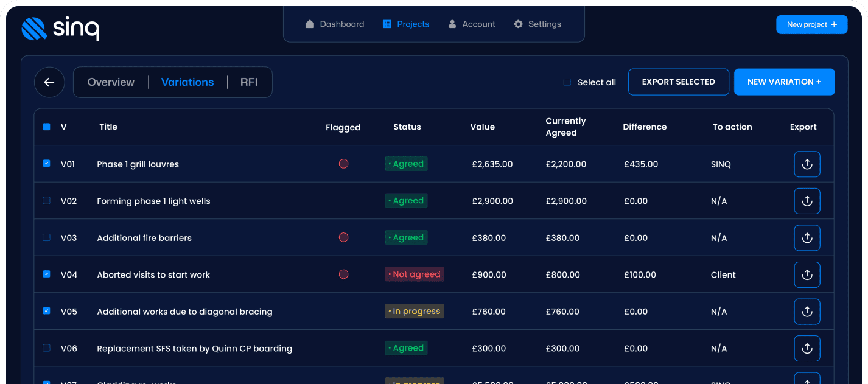Select 'Phase 1 grill louvres' title
Viewport: 868px width, 384px height.
138,164
